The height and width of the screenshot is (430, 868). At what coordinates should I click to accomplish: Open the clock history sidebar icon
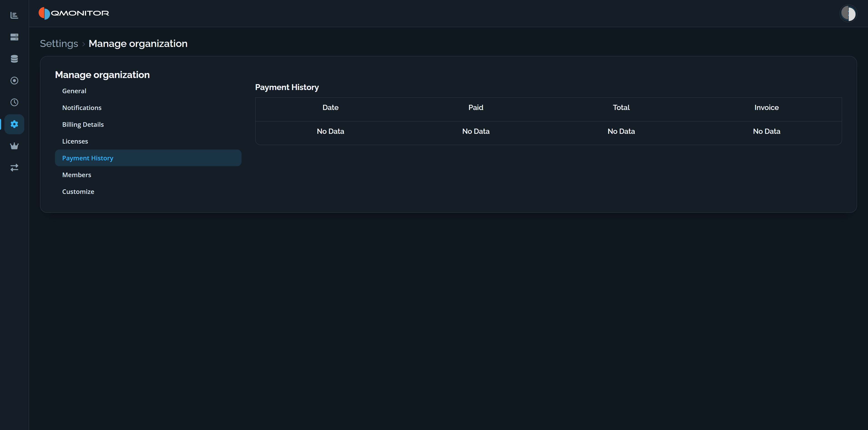coord(14,102)
